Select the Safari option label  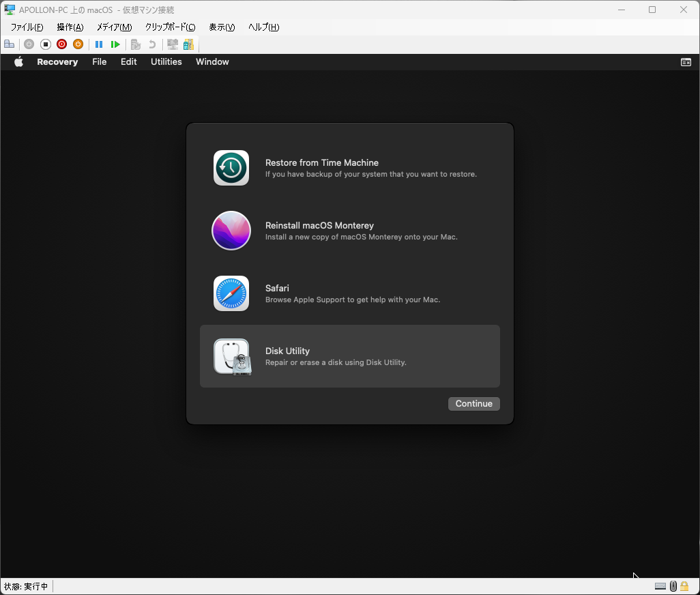coord(277,288)
